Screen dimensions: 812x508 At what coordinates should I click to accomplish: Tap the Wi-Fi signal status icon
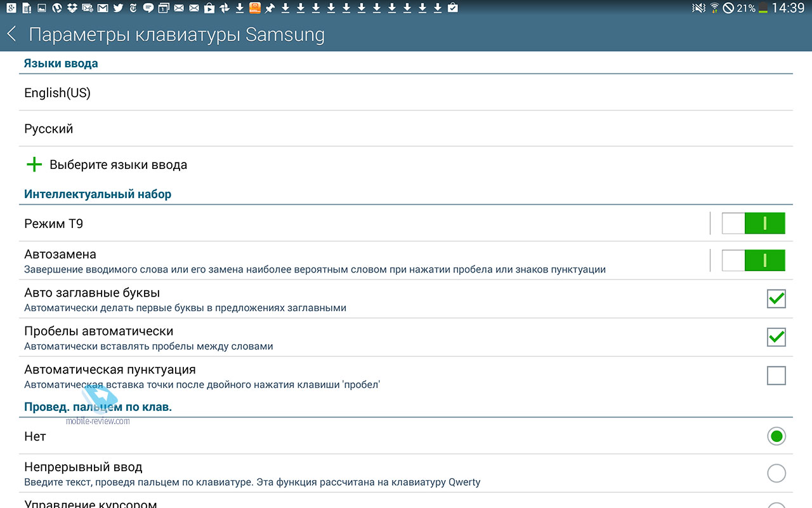pos(715,8)
